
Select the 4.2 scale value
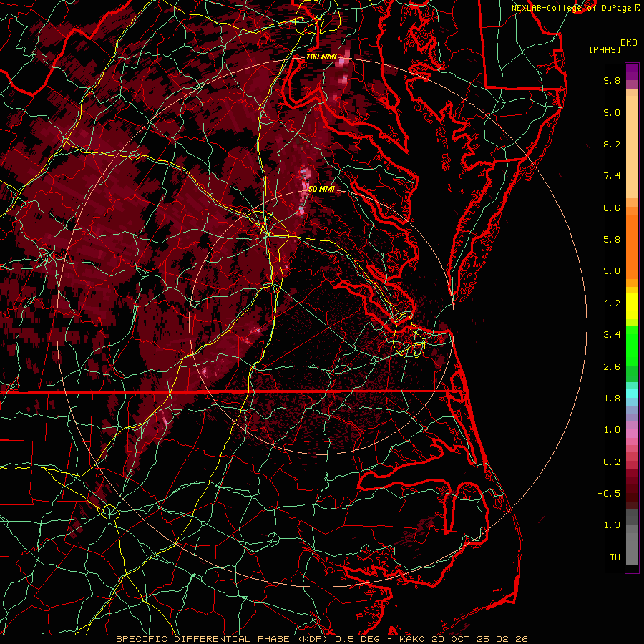tap(612, 303)
